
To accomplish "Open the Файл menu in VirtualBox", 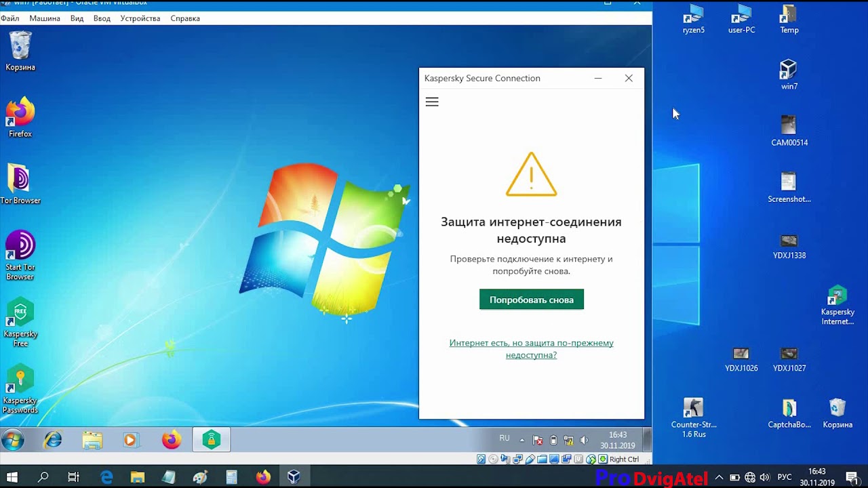I will pyautogui.click(x=10, y=18).
